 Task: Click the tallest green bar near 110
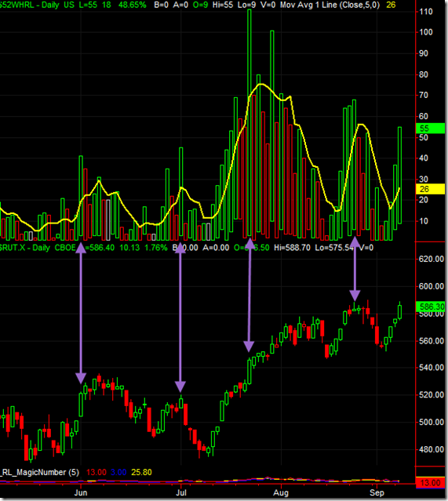249,124
